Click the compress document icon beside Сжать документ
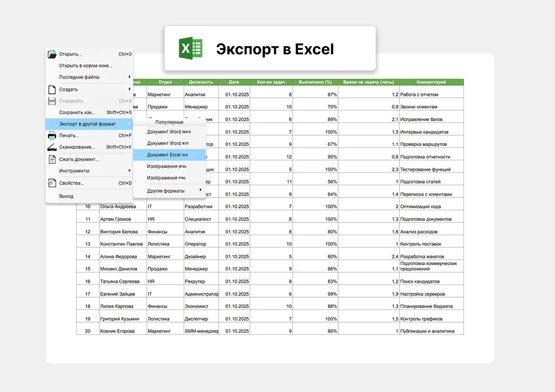This screenshot has width=555, height=392. point(52,159)
